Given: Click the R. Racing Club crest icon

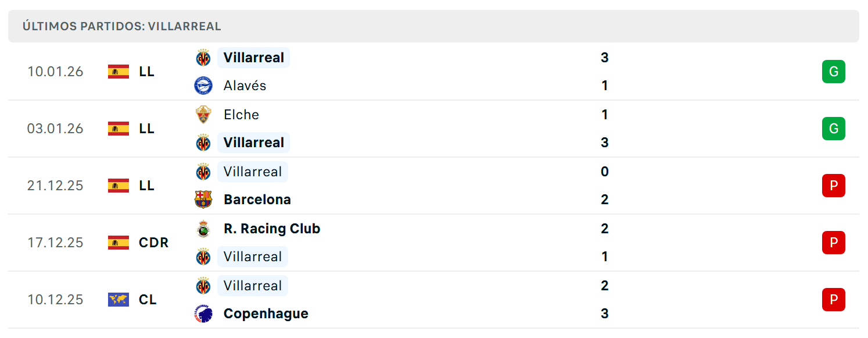Looking at the screenshot, I should pos(203,229).
